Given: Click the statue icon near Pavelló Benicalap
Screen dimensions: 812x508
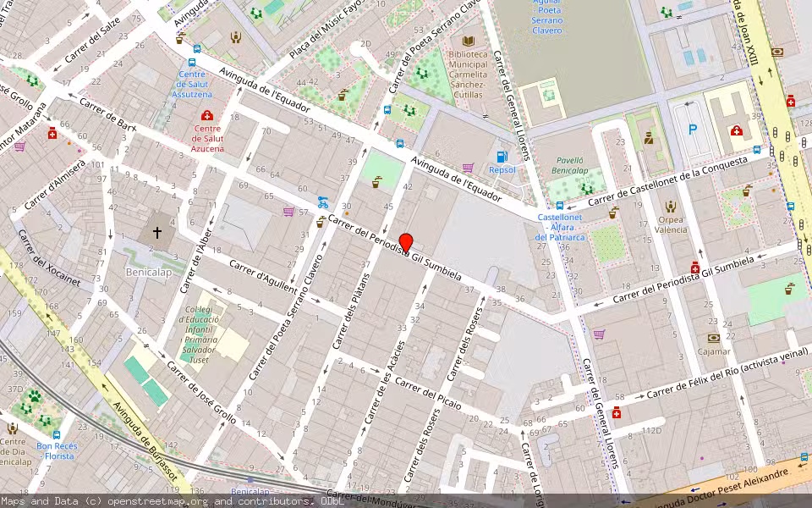Looking at the screenshot, I should click(x=648, y=138).
